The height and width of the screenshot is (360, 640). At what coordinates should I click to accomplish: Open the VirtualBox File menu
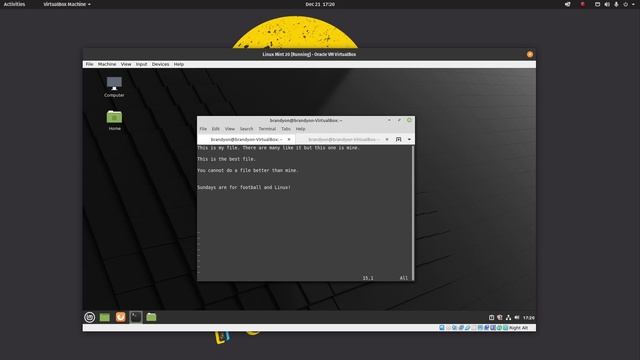pyautogui.click(x=89, y=64)
